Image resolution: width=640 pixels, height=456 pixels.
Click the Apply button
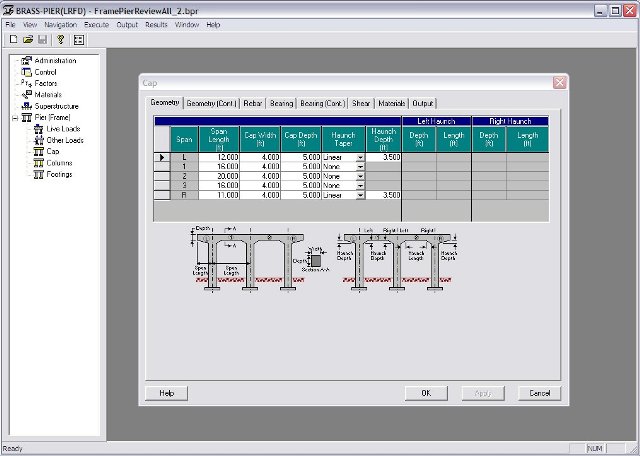click(483, 393)
